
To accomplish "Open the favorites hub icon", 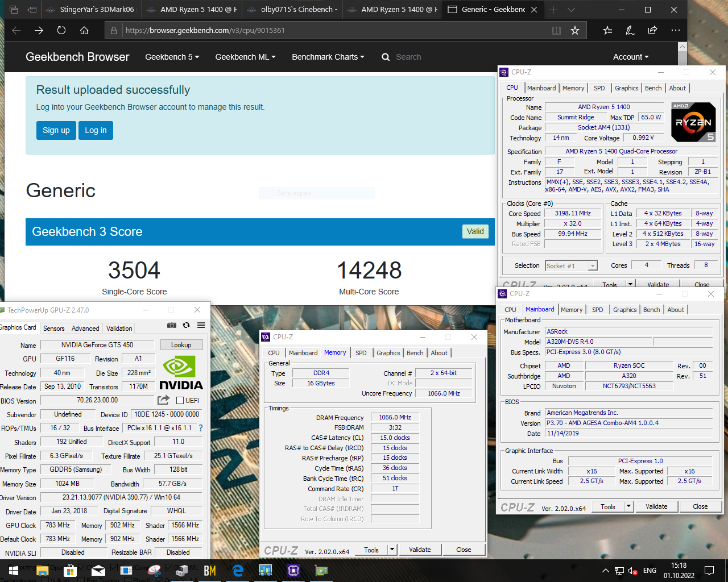I will 607,30.
